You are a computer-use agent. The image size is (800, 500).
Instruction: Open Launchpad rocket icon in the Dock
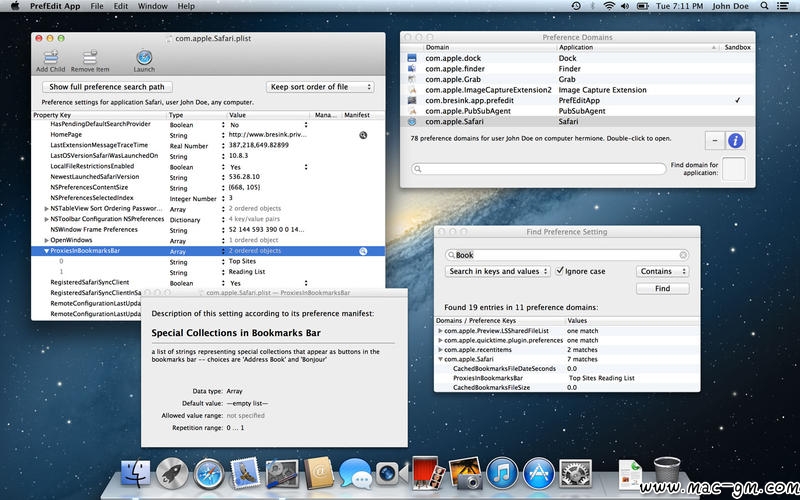tap(172, 473)
